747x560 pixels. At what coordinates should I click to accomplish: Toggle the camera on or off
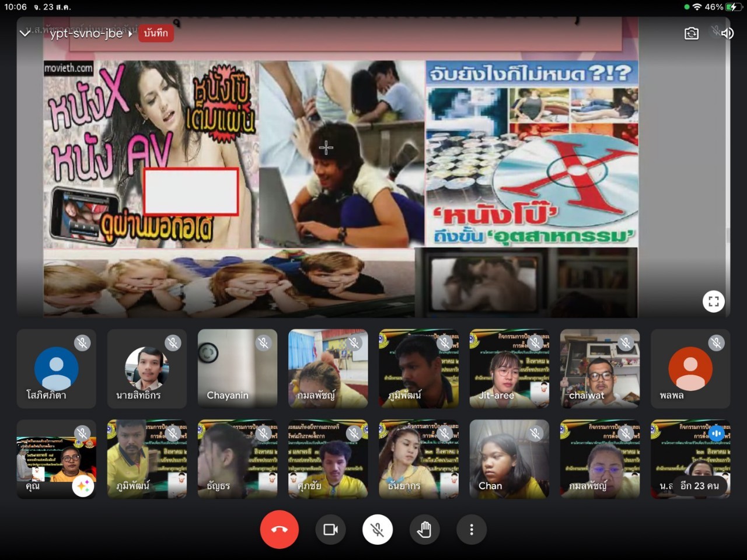tap(330, 530)
